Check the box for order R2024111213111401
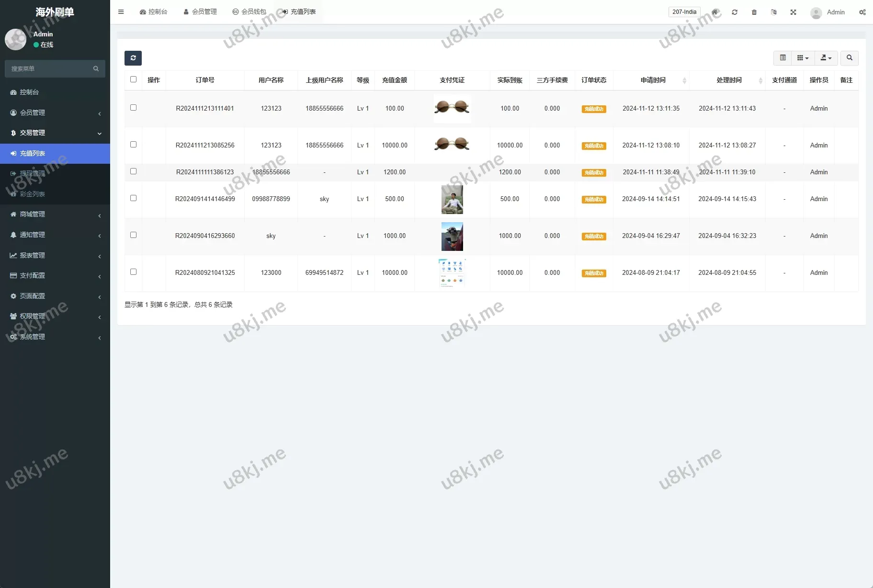 [134, 108]
